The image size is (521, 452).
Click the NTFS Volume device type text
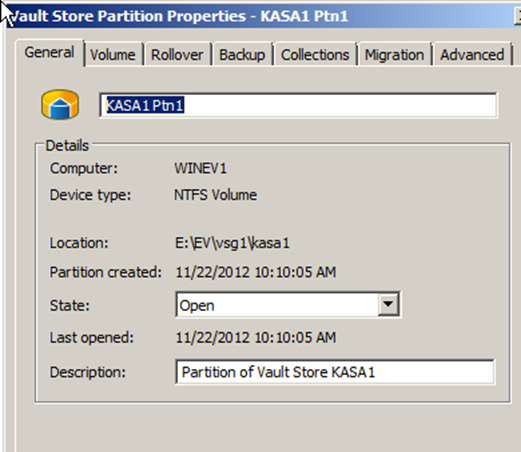(x=215, y=195)
